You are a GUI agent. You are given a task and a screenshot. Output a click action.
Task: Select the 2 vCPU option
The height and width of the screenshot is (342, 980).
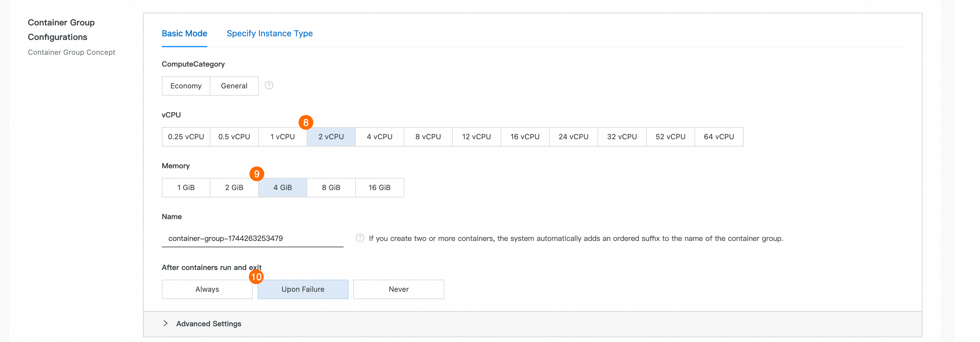coord(331,137)
